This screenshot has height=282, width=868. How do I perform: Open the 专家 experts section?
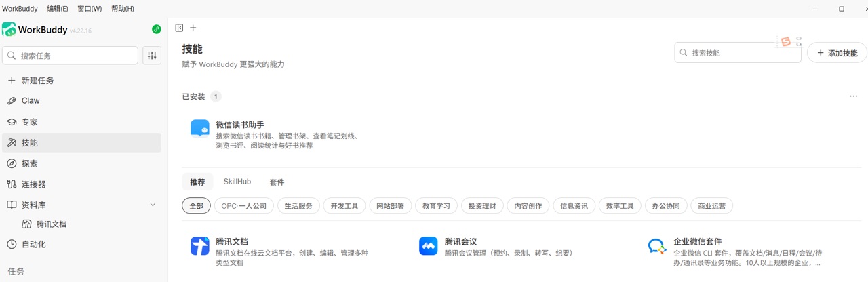click(81, 122)
